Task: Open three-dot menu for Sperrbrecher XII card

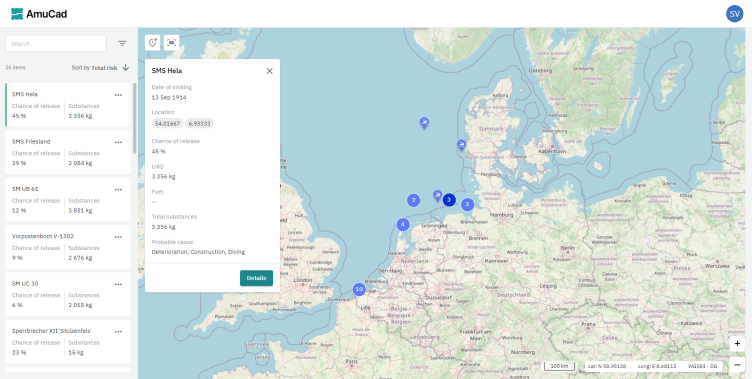Action: coord(118,332)
